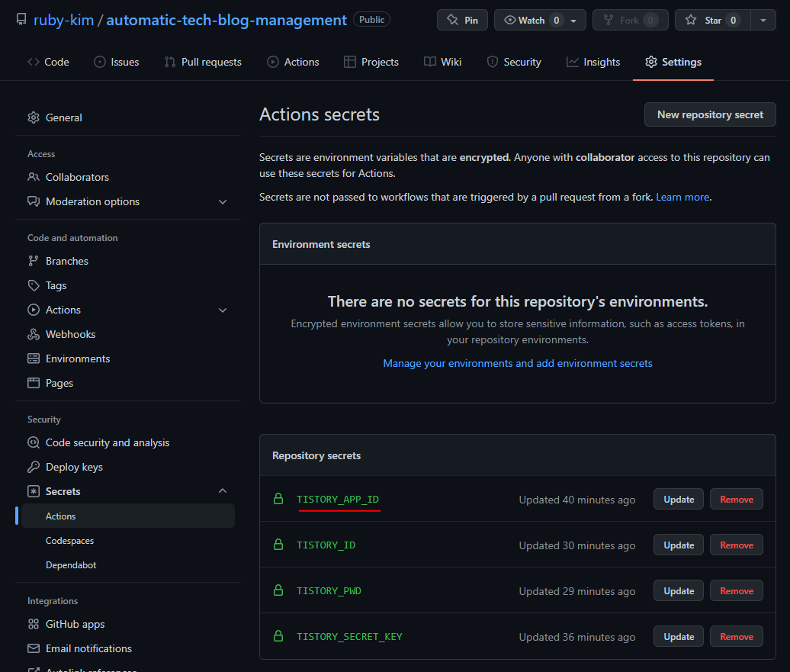Screen dimensions: 790x672
Task: Update the TISTORY_ID secret
Action: coord(678,545)
